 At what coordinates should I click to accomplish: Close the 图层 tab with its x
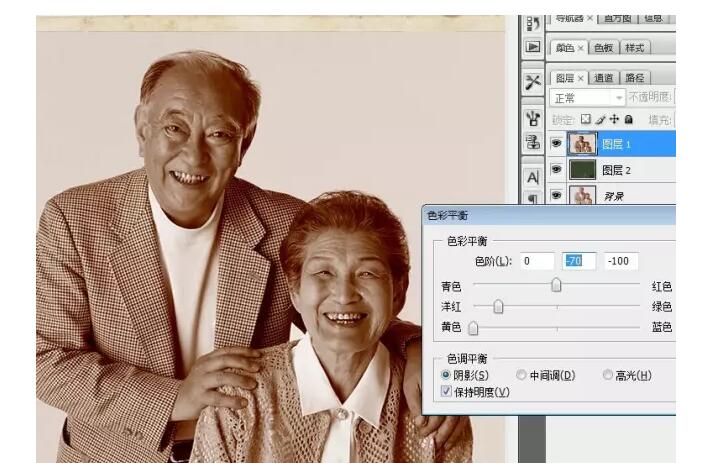581,78
